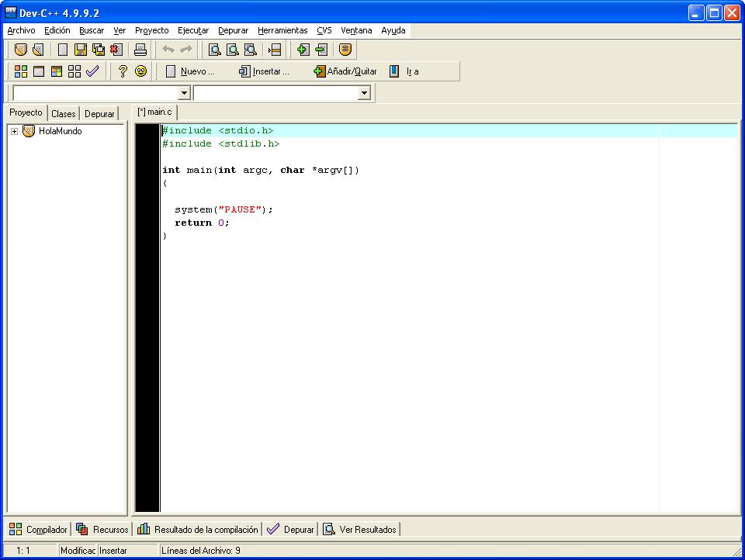
Task: Open the Ver menu
Action: point(120,30)
